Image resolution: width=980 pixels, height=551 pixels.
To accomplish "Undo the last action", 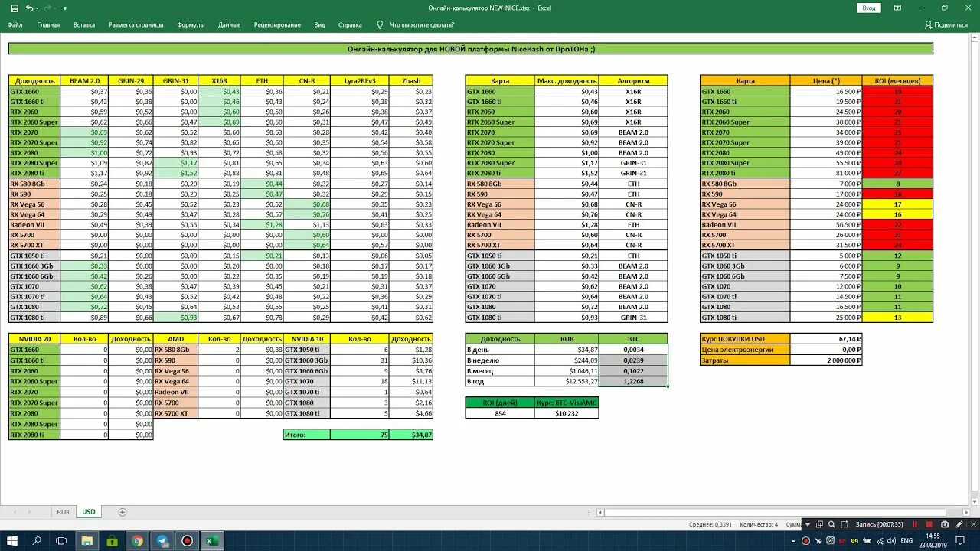I will click(x=29, y=8).
